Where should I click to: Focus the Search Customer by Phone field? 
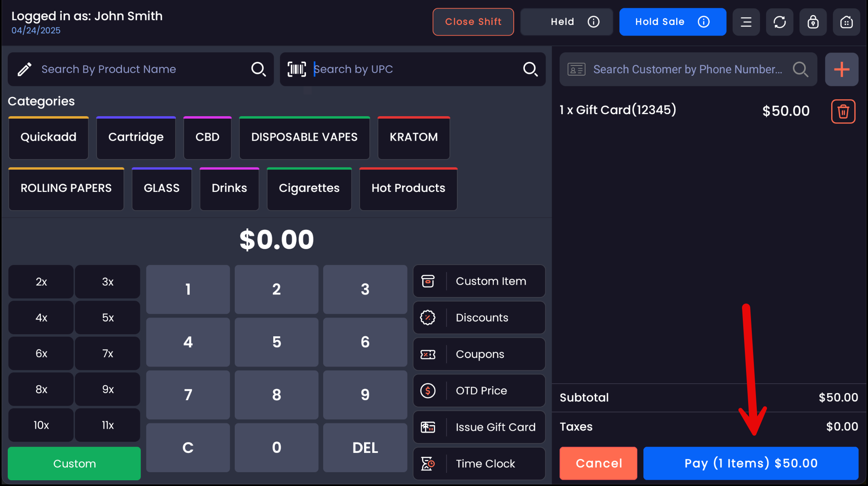[x=687, y=70]
